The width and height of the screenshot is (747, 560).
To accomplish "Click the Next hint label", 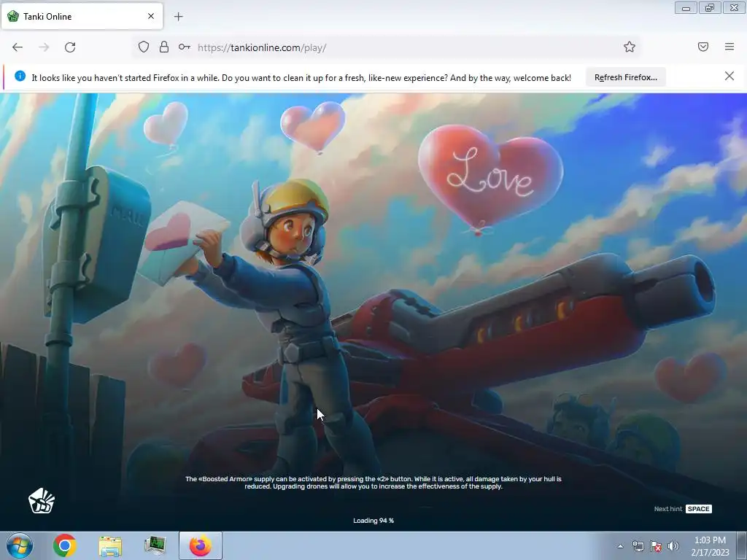I will pos(668,509).
